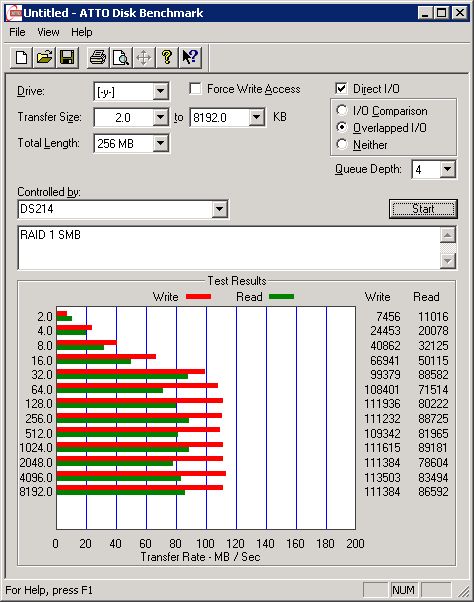474x602 pixels.
Task: Enable Force Write Access checkbox
Action: point(195,89)
